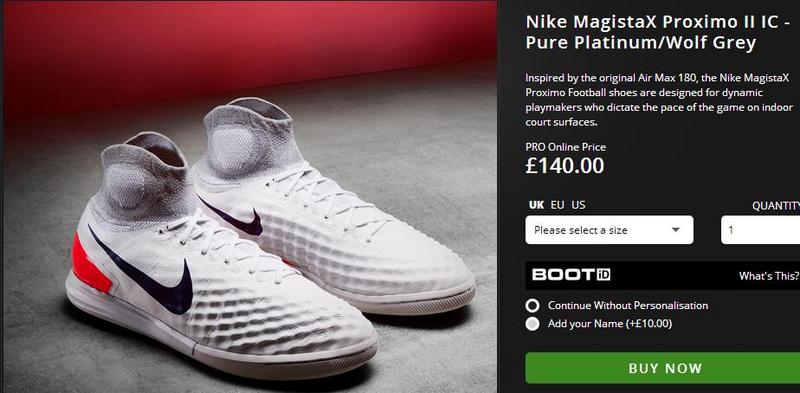Click the dropdown arrow in size selector
The width and height of the screenshot is (800, 393).
click(x=676, y=230)
